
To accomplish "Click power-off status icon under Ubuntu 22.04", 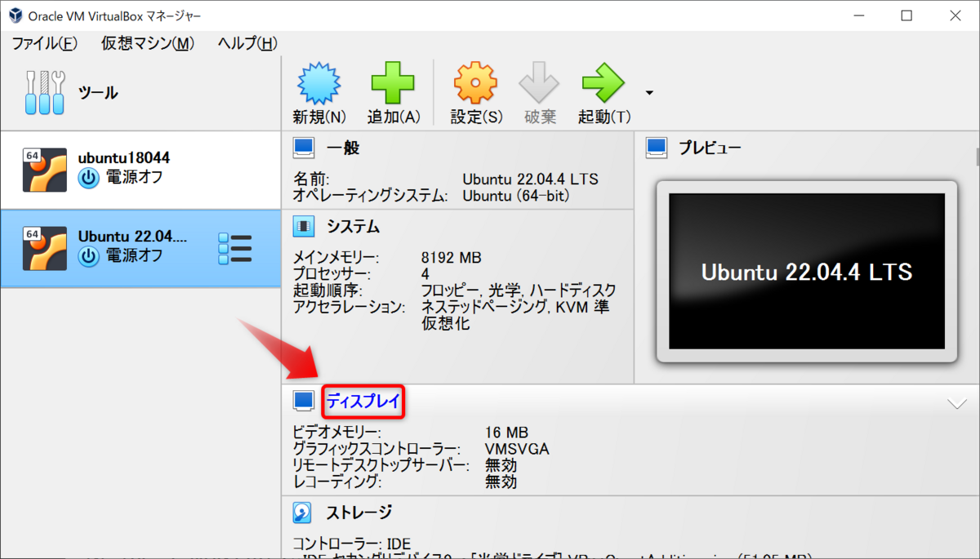I will (x=88, y=256).
